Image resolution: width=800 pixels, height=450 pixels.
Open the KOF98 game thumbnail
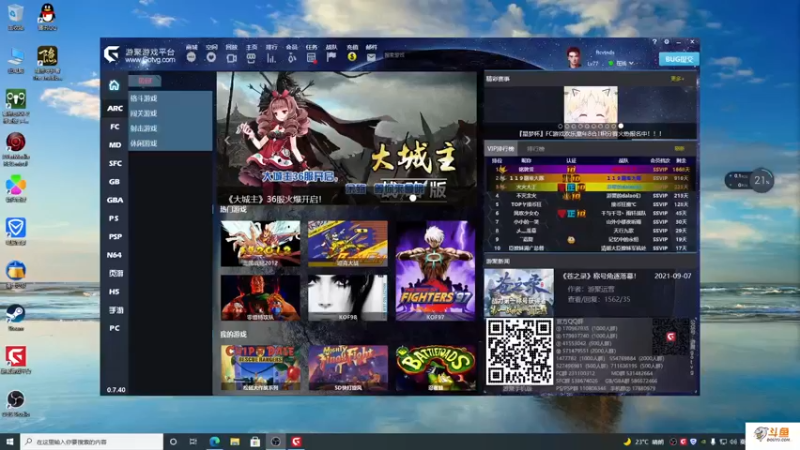[347, 298]
